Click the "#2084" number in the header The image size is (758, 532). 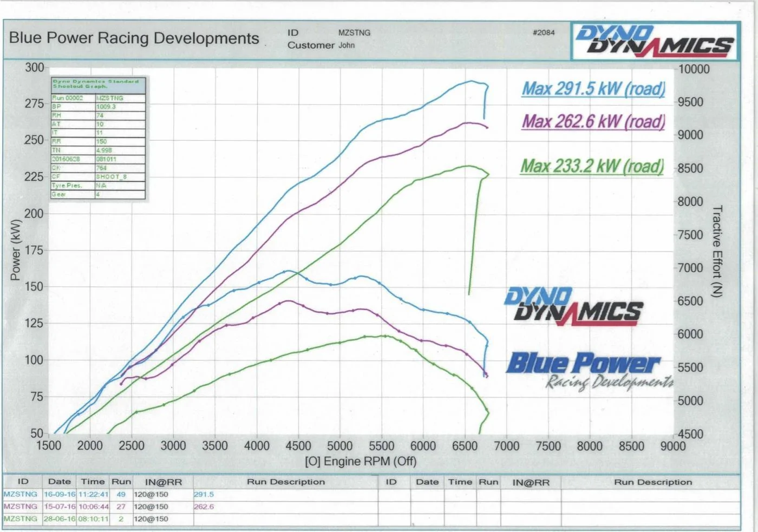coord(544,32)
